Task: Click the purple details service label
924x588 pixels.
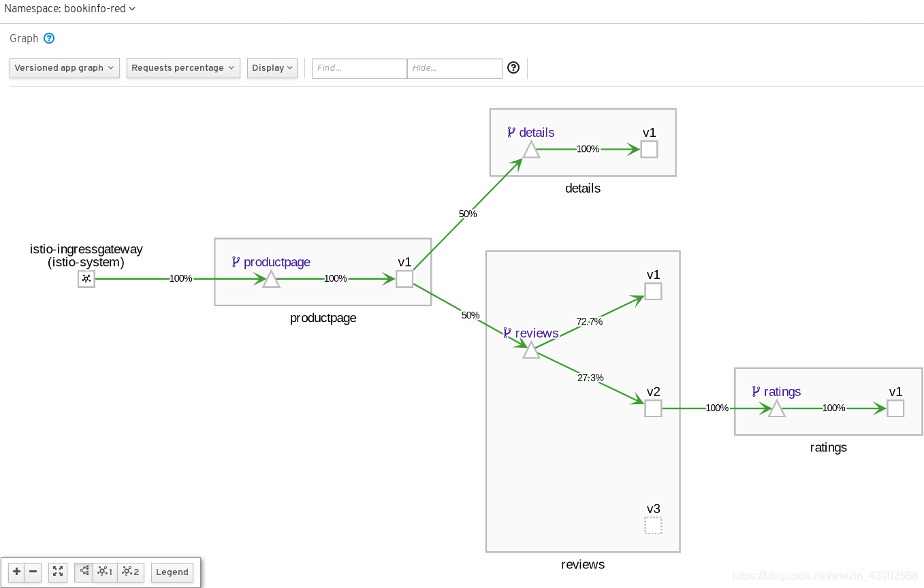Action: (537, 133)
